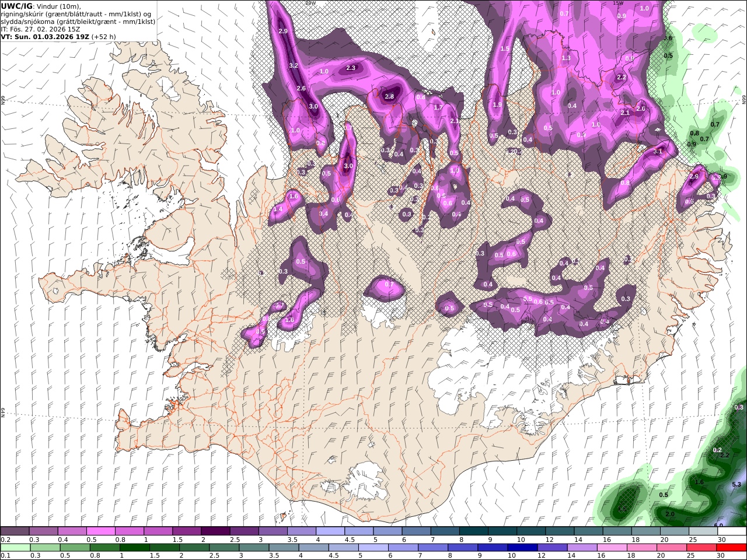Select the "1.9" value on the map

pyautogui.click(x=497, y=105)
